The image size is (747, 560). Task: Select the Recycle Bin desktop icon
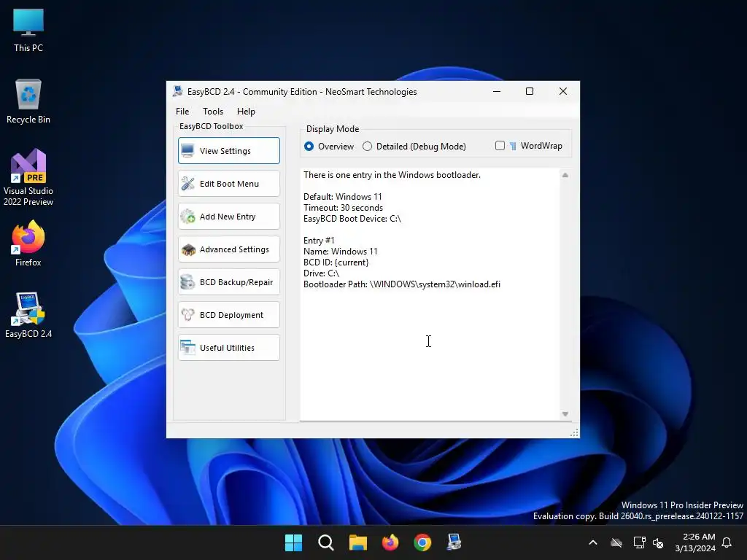(28, 101)
